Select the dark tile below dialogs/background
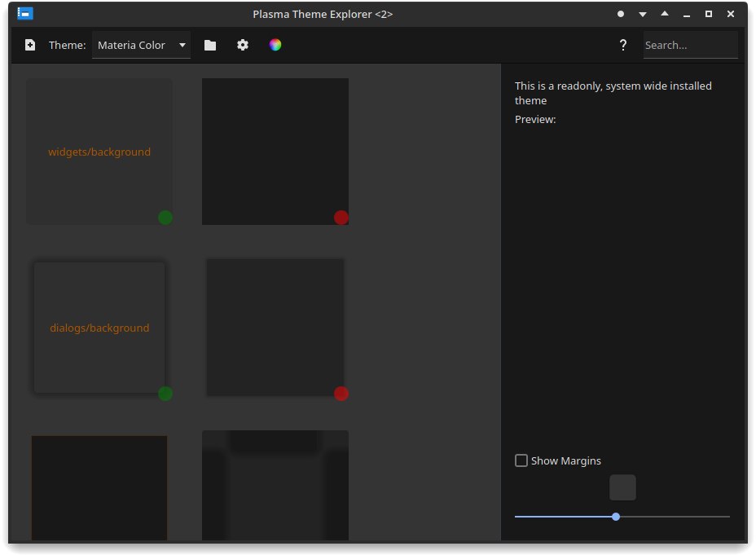This screenshot has height=555, width=756. point(99,487)
